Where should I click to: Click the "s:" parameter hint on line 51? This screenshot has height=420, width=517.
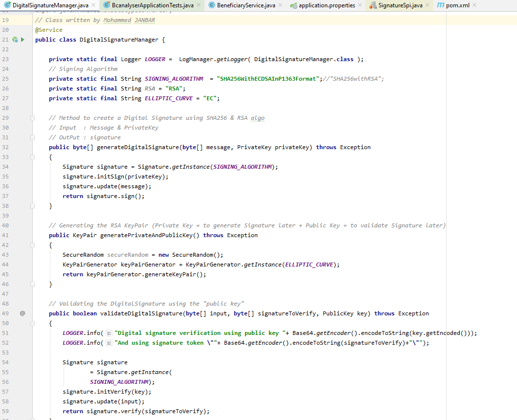pos(109,333)
